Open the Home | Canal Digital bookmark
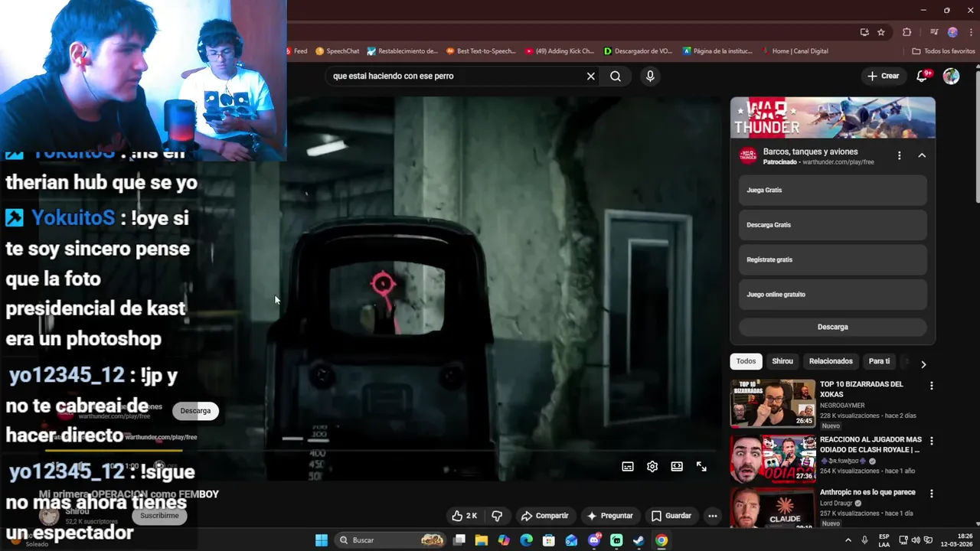The image size is (980, 551). point(795,51)
